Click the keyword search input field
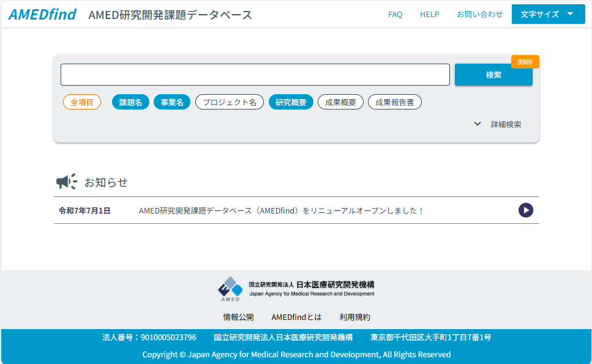 pos(255,75)
